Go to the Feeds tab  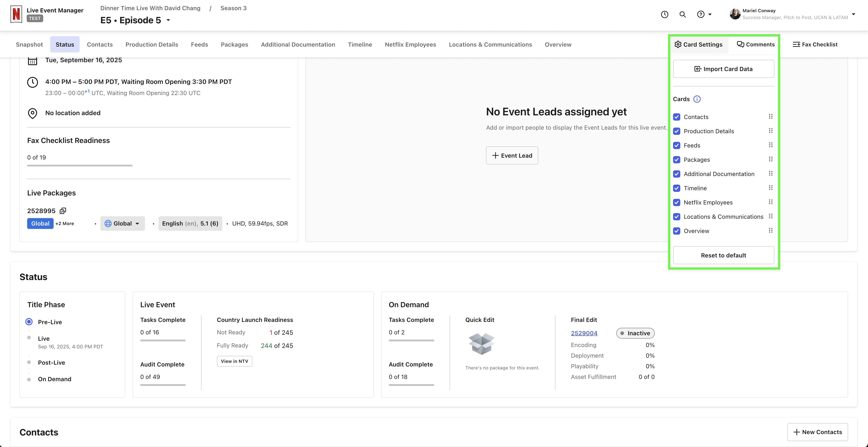tap(199, 45)
